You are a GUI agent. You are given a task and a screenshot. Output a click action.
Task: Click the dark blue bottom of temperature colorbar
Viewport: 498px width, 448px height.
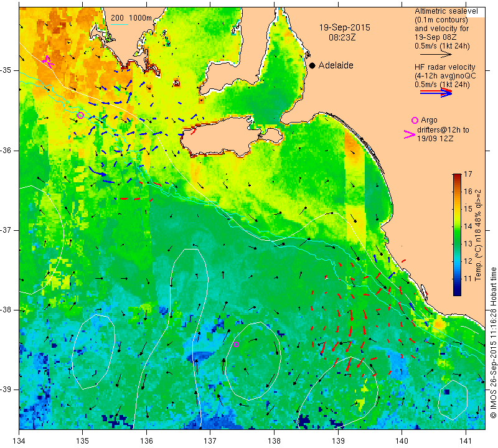[x=457, y=292]
